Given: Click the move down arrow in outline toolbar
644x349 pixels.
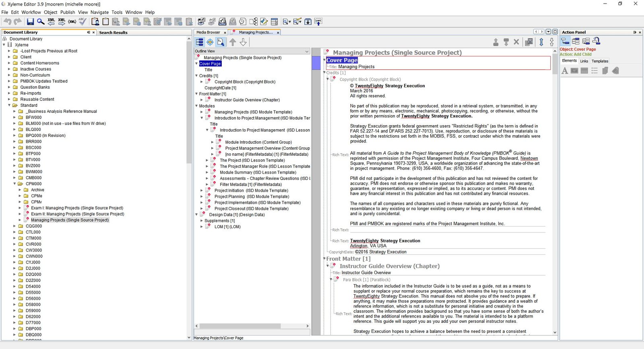Looking at the screenshot, I should pos(243,42).
